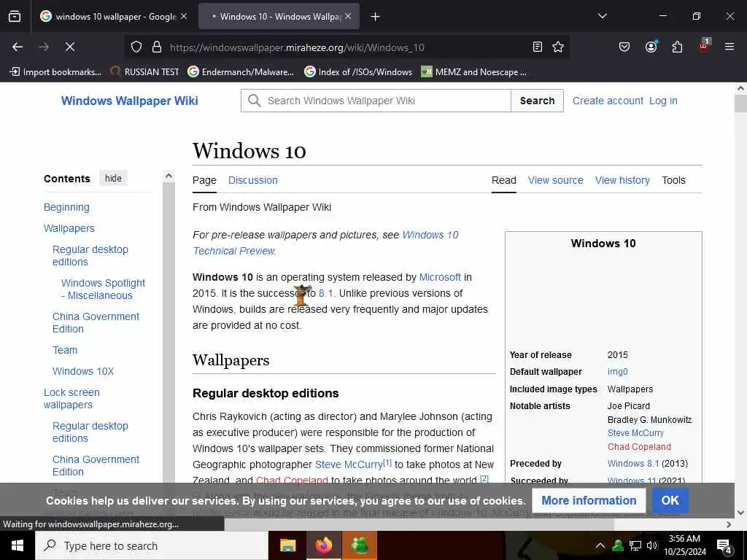Screen dimensions: 747x560
Task: Show hidden system tray icons
Action: [600, 545]
